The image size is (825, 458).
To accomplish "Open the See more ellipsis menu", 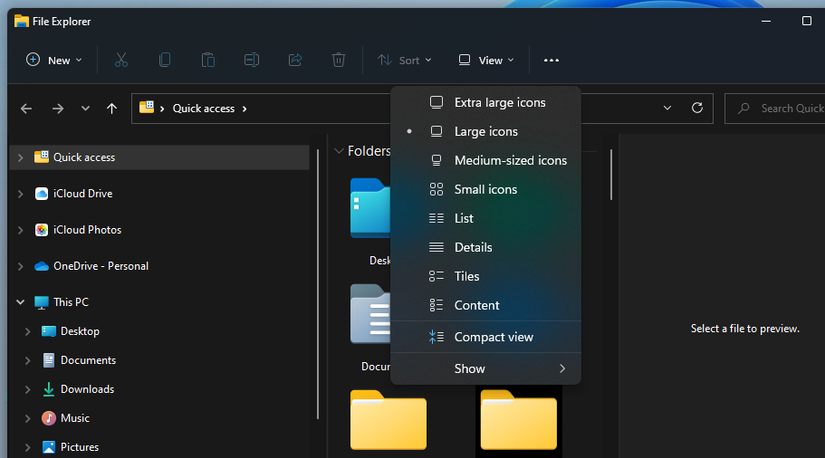I will (x=551, y=60).
